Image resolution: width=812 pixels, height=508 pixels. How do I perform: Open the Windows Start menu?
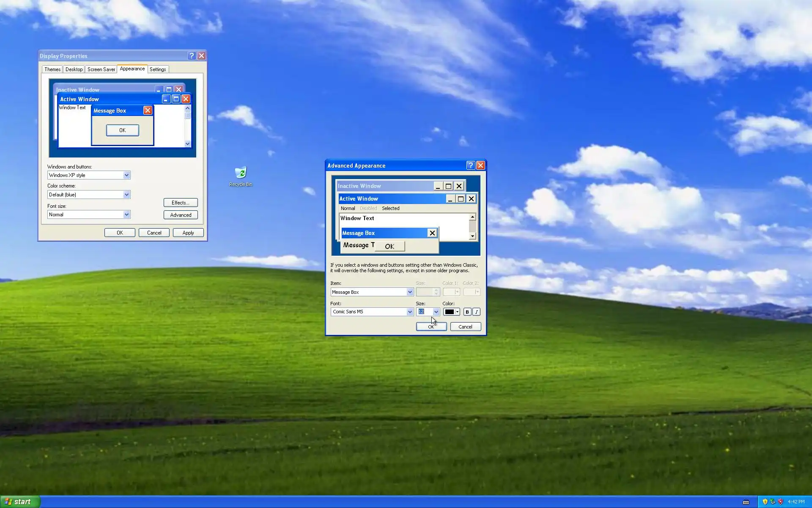coord(20,502)
